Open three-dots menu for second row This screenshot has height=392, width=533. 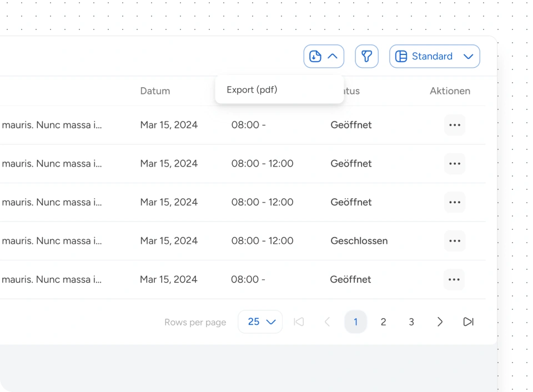[454, 164]
